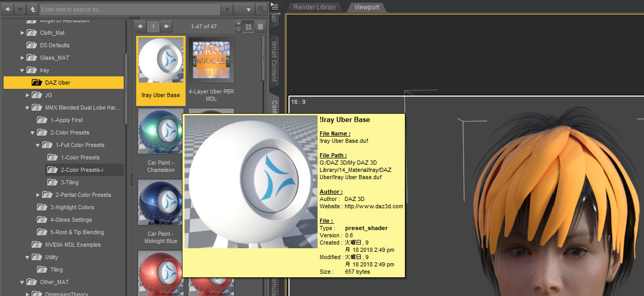The width and height of the screenshot is (644, 296).
Task: Collapse the Other_MAT folder
Action: (x=22, y=282)
